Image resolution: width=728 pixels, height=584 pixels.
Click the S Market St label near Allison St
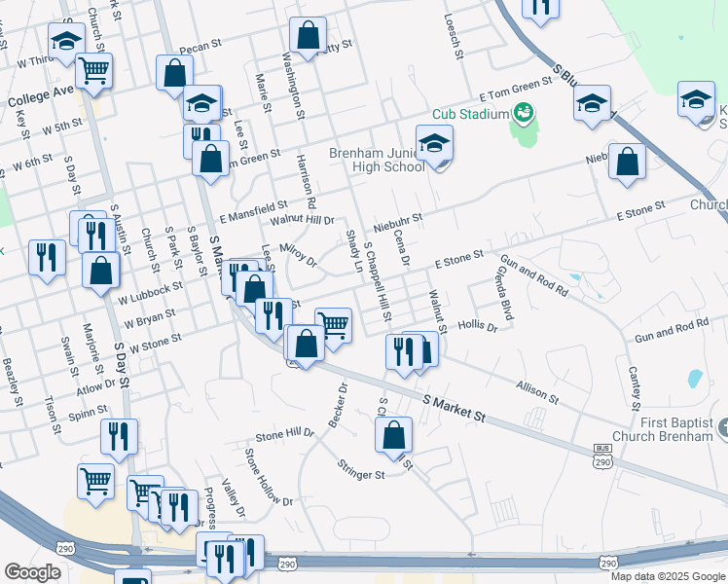click(x=455, y=409)
